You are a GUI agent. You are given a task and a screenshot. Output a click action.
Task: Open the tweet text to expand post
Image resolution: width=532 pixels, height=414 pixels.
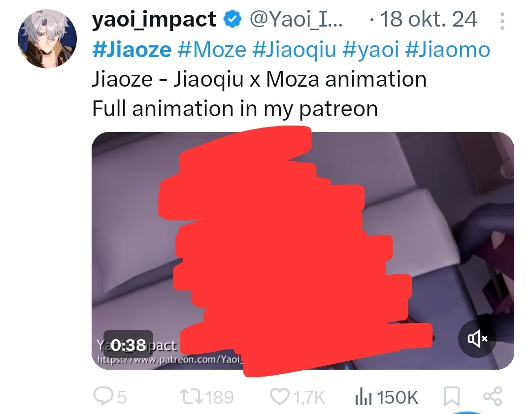point(259,94)
